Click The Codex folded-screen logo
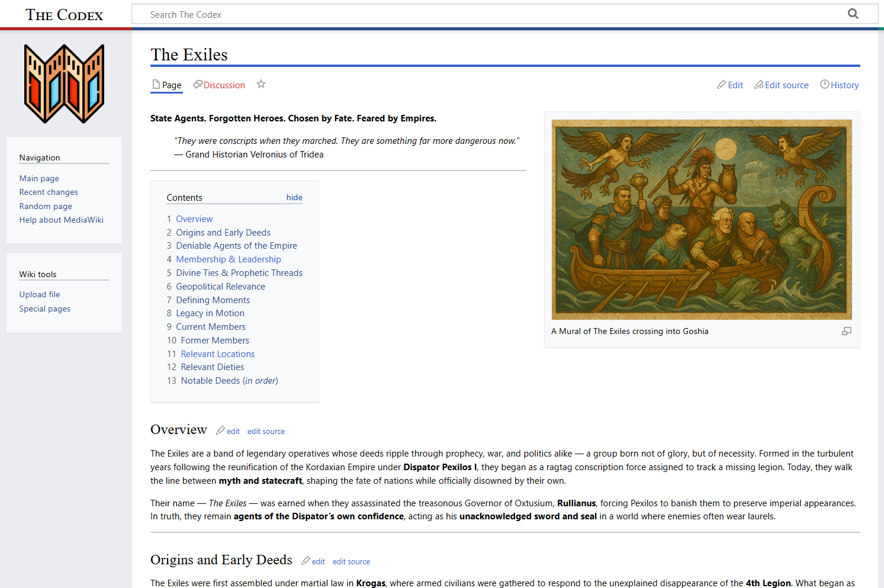Screen dimensions: 884x588 click(x=64, y=83)
